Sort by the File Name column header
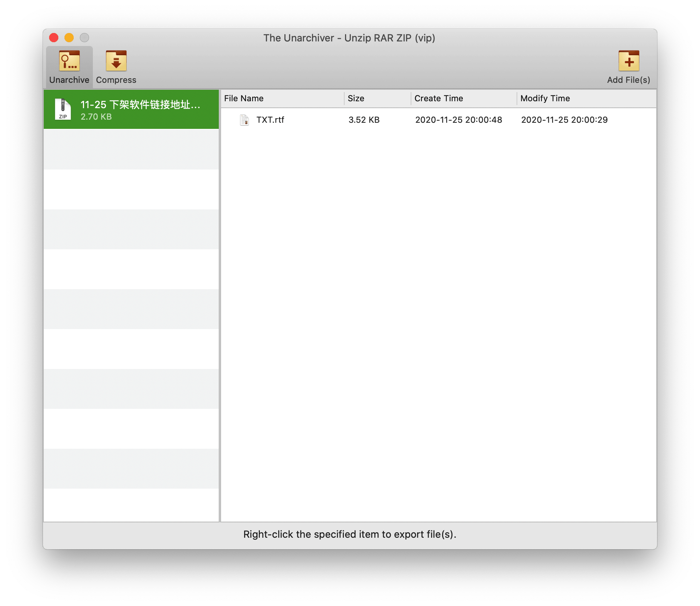The width and height of the screenshot is (700, 606). point(244,99)
